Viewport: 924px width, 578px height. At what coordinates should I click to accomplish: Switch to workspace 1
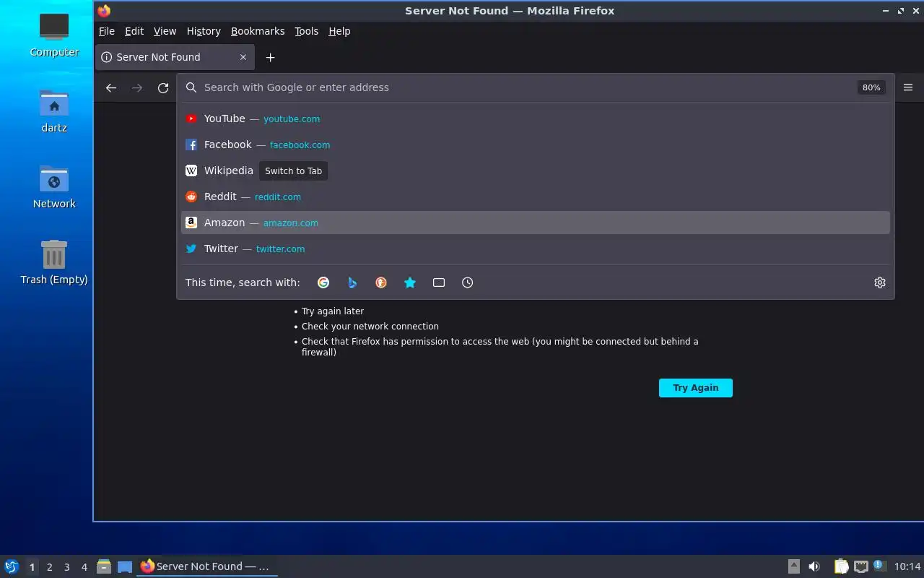[x=32, y=567]
